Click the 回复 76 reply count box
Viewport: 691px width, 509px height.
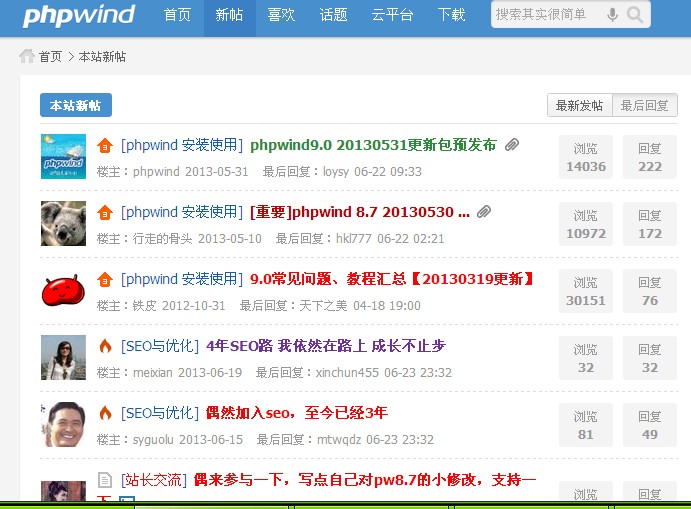click(650, 291)
